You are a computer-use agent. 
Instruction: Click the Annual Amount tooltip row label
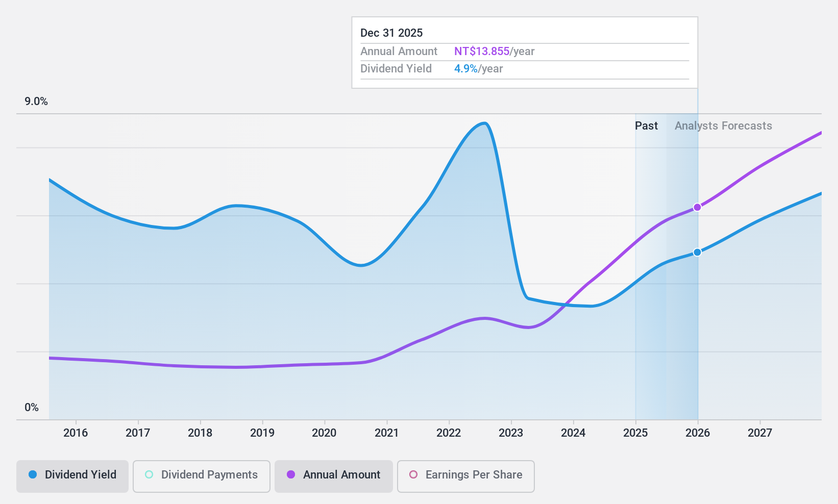pos(399,52)
